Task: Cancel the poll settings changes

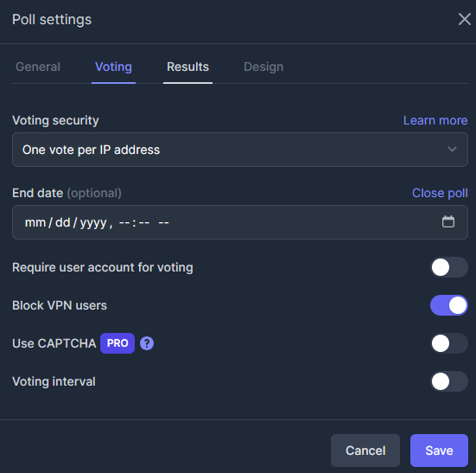Action: (x=365, y=451)
